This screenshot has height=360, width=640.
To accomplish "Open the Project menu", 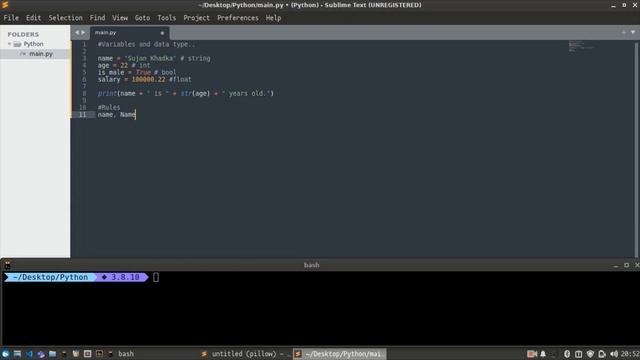I will [196, 18].
